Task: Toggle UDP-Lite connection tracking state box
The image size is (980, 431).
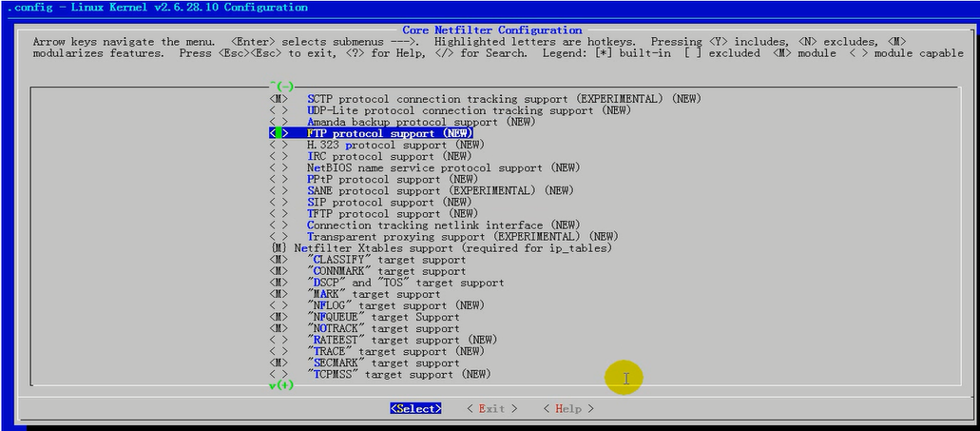Action: [279, 110]
